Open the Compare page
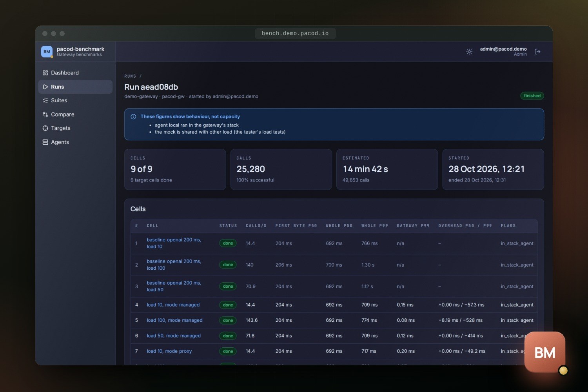588x392 pixels. 75,114
